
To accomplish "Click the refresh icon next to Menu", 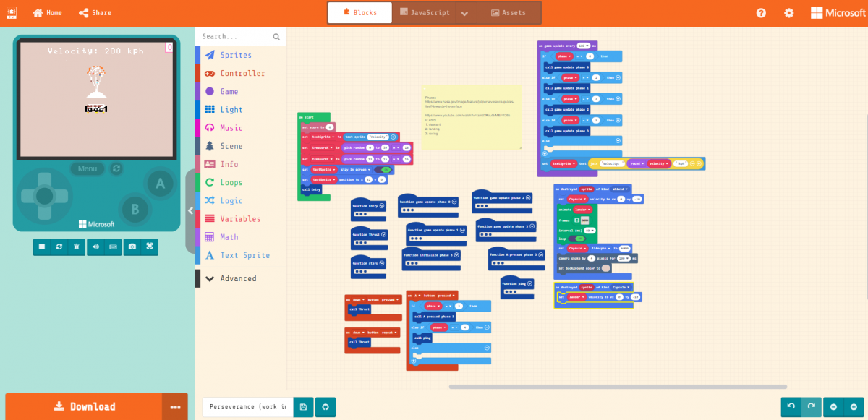I will pyautogui.click(x=116, y=168).
